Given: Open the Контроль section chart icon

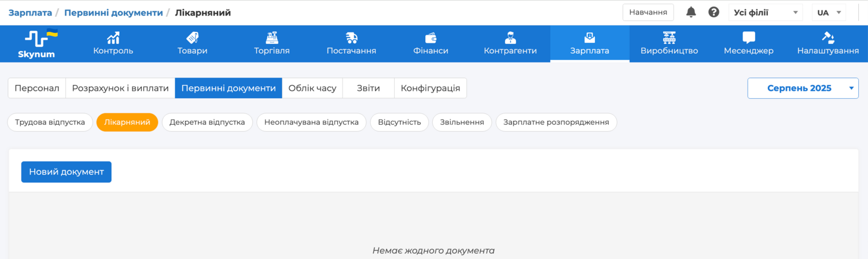Looking at the screenshot, I should pyautogui.click(x=113, y=38).
